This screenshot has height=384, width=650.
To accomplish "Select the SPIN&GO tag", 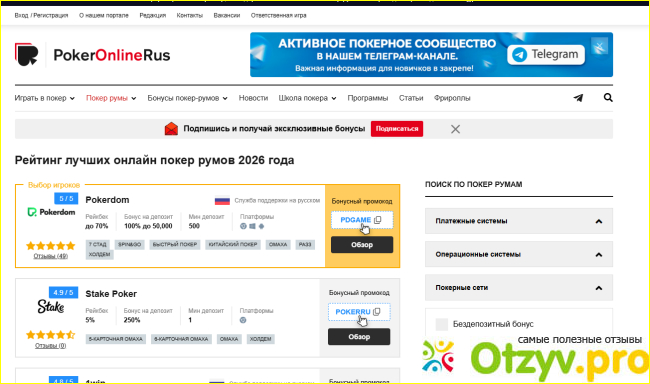I will click(129, 245).
